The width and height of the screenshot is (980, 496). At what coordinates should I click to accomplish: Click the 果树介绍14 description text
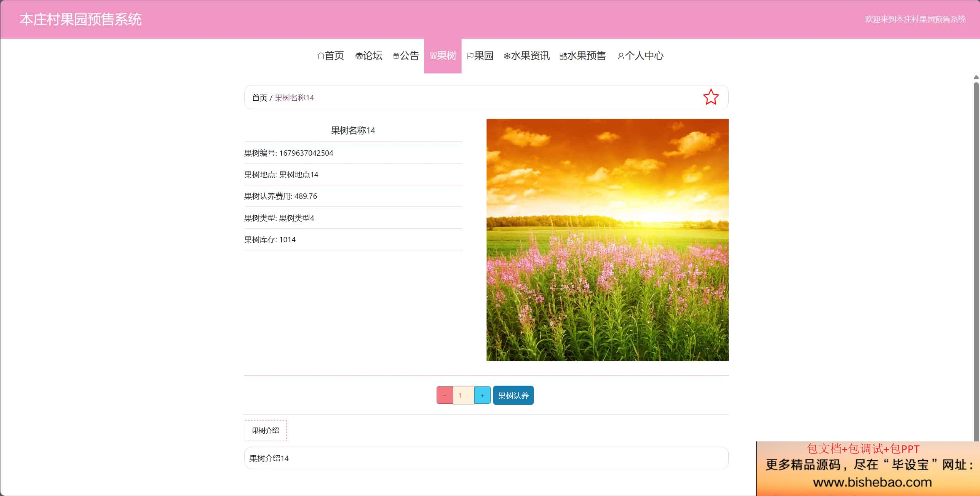(269, 458)
